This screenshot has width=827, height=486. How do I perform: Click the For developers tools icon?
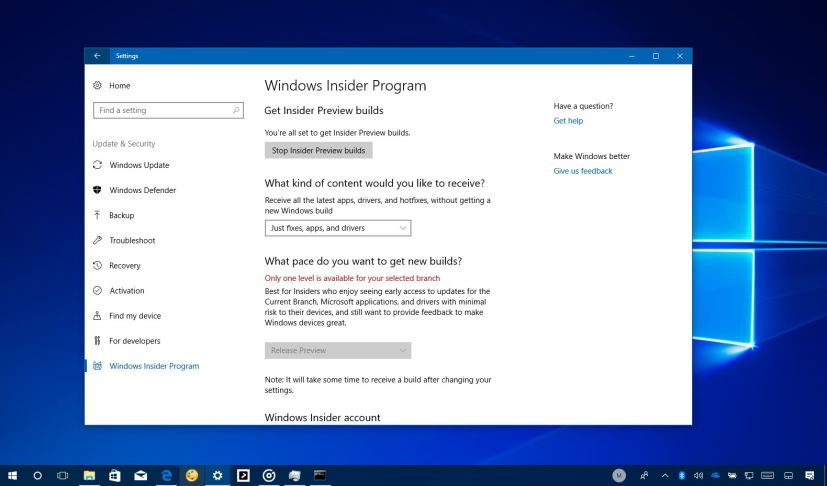pyautogui.click(x=97, y=340)
